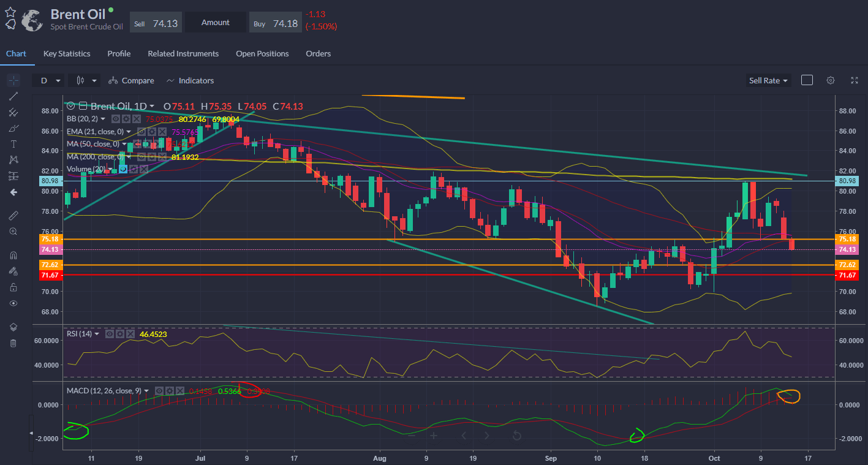Open the Open Positions tab
Viewport: 868px width, 465px height.
pos(262,54)
